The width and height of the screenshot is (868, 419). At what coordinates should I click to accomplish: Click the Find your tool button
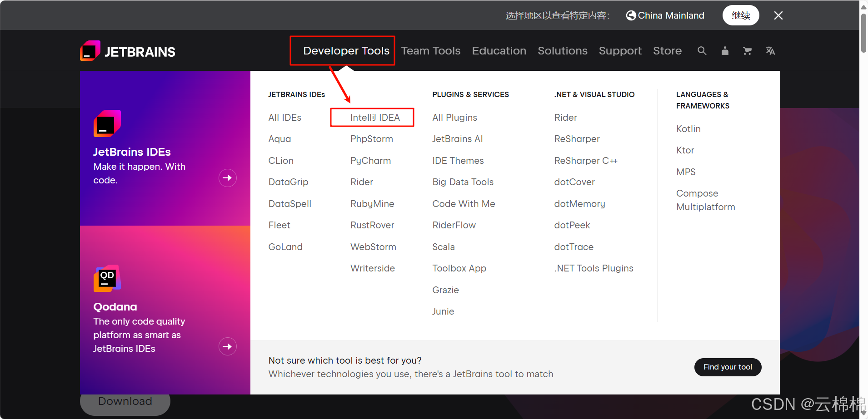[728, 367]
